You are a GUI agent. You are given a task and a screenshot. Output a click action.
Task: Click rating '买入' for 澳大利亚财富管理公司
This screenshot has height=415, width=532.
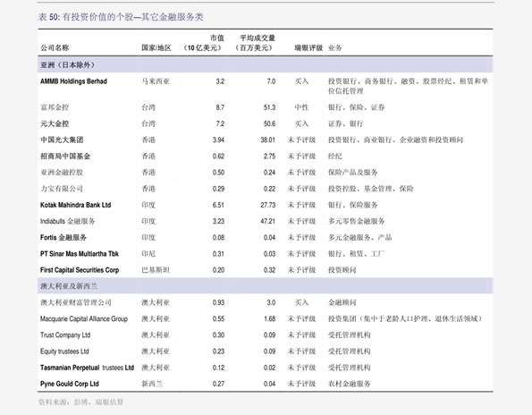point(301,302)
